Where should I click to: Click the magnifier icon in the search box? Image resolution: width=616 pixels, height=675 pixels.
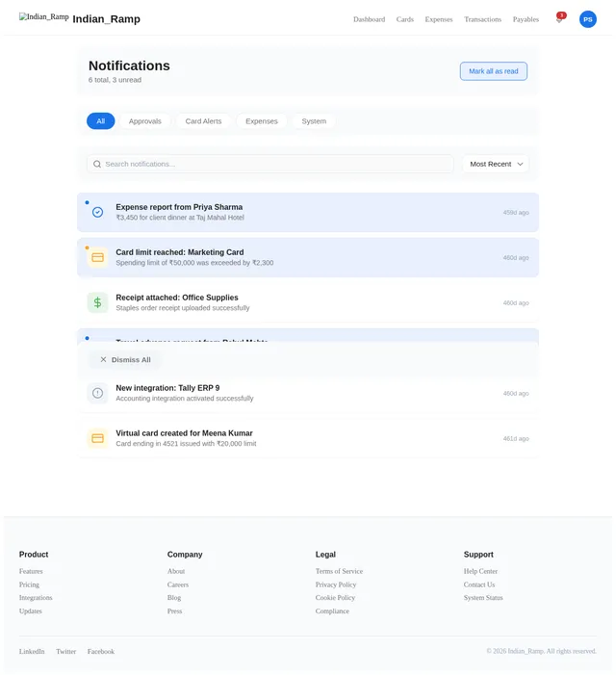[97, 164]
